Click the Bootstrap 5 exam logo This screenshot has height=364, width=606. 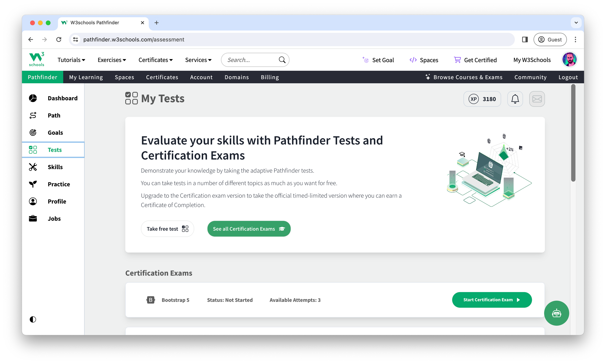(150, 300)
